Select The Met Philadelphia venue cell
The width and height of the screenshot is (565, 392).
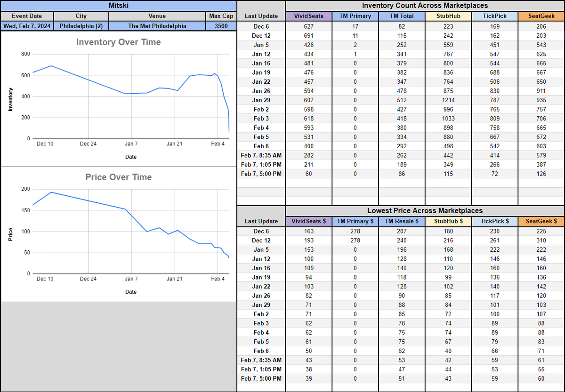[157, 26]
